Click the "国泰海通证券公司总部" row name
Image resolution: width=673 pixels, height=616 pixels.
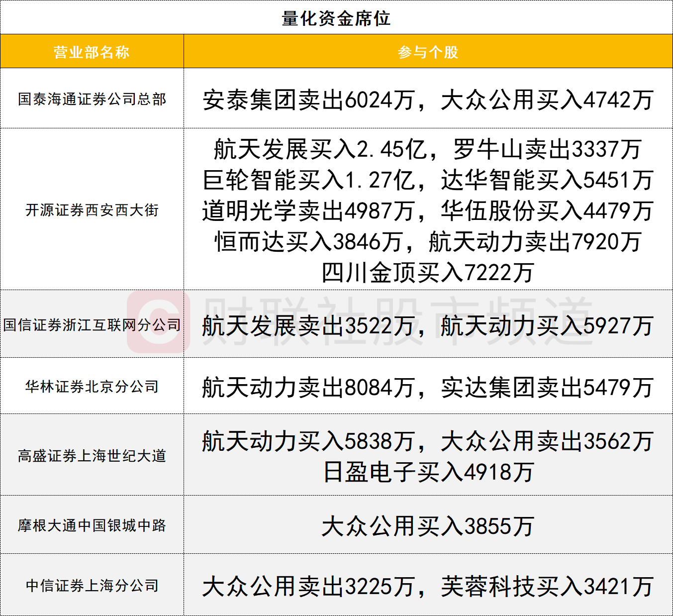92,99
